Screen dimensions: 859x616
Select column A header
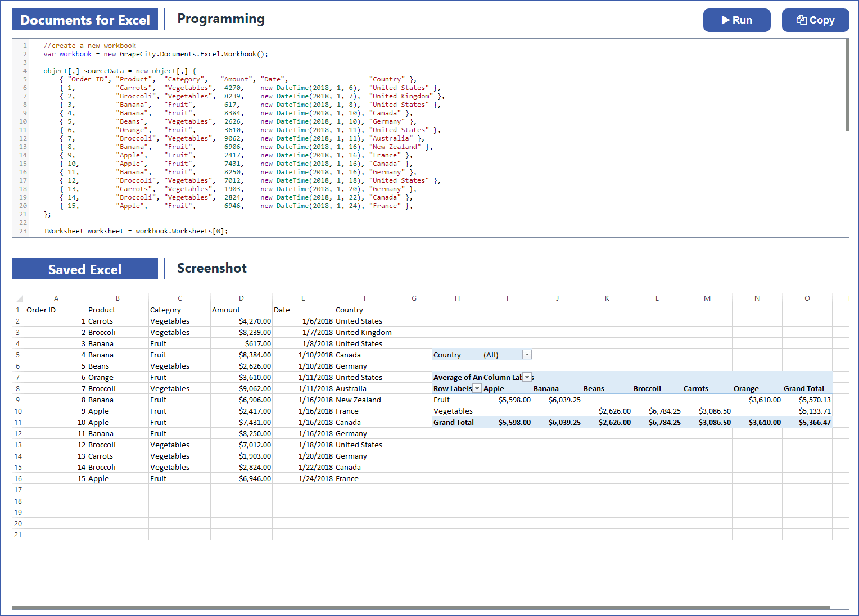point(56,298)
